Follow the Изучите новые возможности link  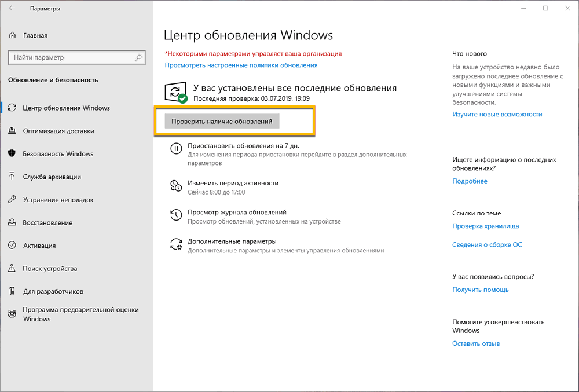[497, 115]
